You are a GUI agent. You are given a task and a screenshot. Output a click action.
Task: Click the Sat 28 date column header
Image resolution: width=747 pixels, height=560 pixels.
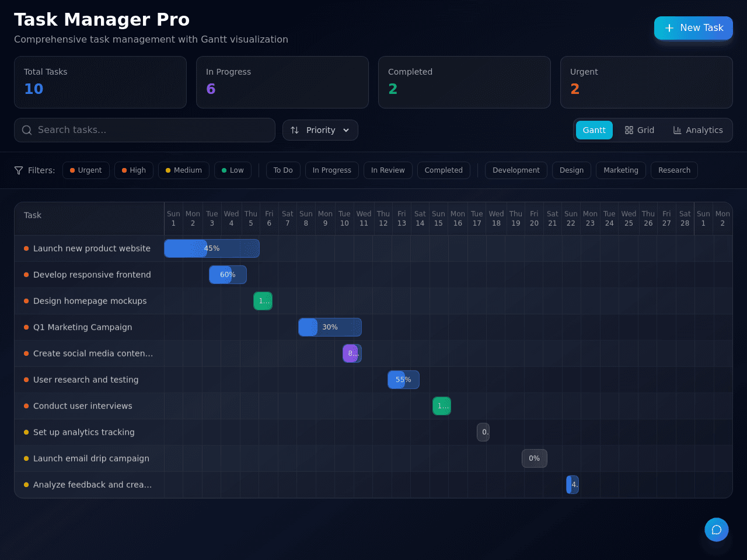(x=685, y=219)
